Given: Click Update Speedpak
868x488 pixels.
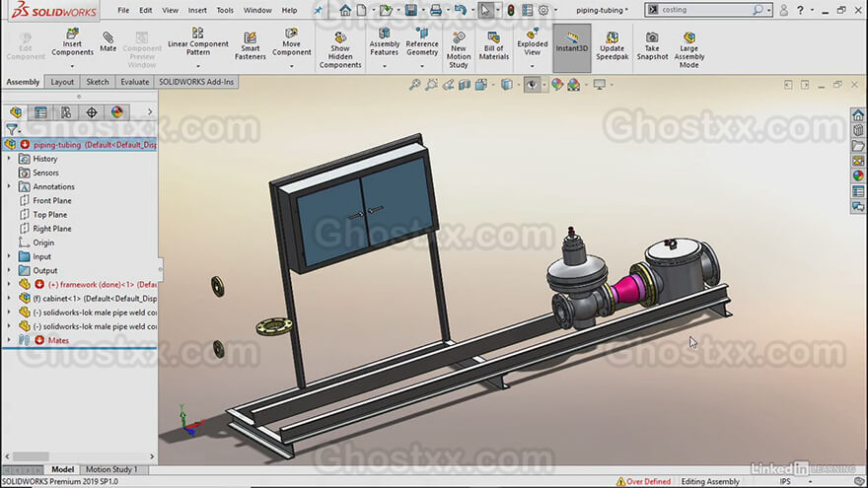Looking at the screenshot, I should (613, 46).
